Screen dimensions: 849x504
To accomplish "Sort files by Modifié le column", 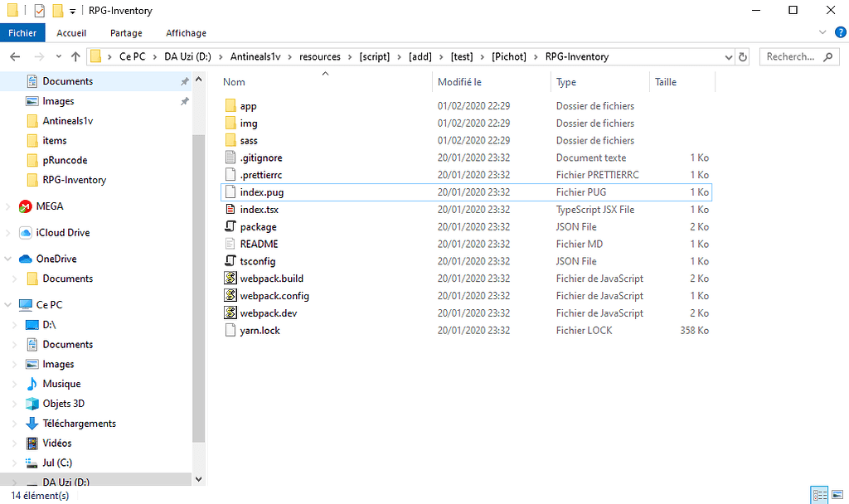I will [x=460, y=82].
